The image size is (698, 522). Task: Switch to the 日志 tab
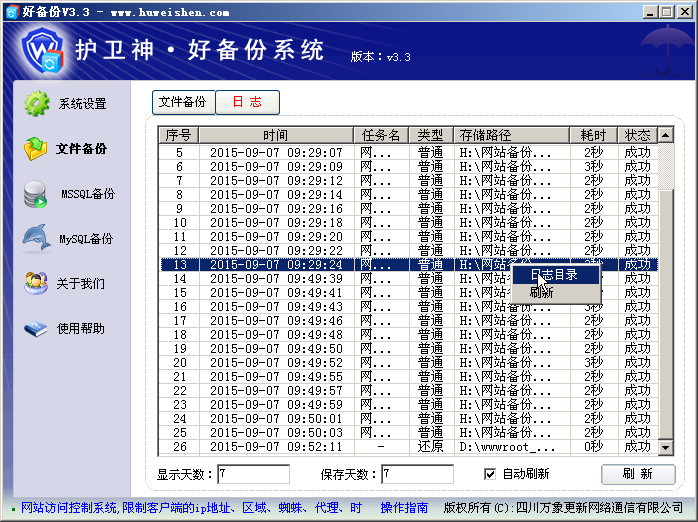click(x=248, y=102)
